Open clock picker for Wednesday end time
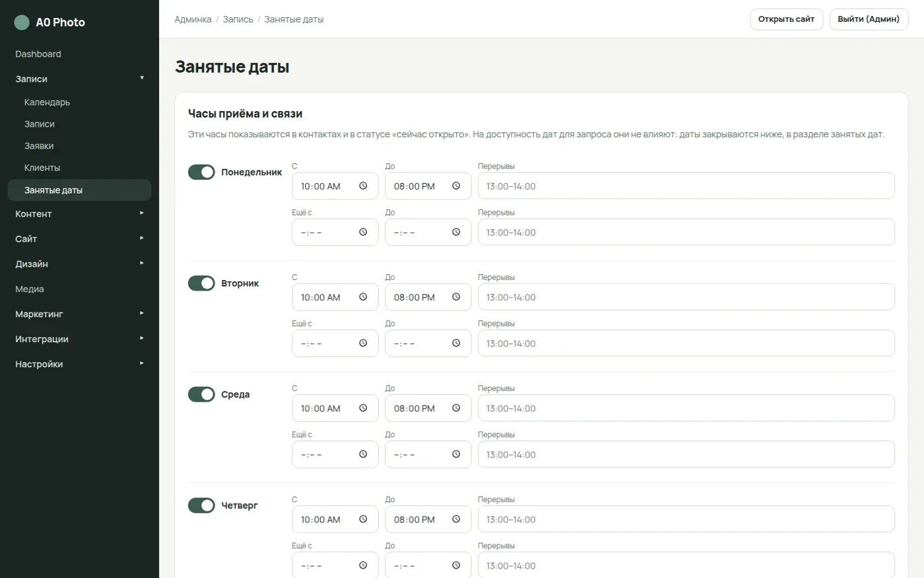Screen dimensions: 924x578 pos(456,408)
